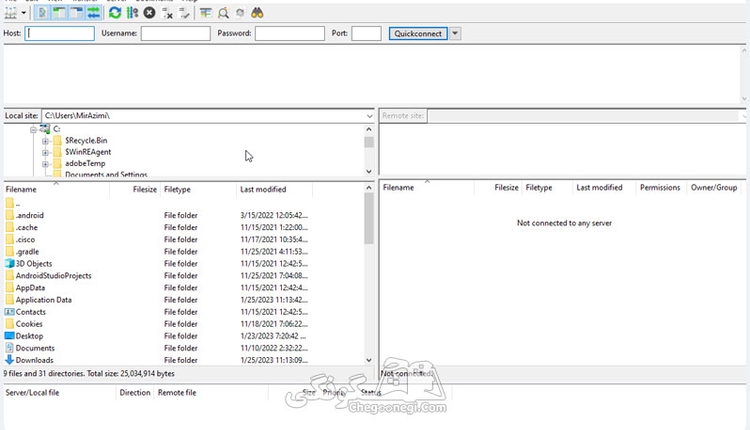Select adobeTemp in the local tree

point(85,164)
